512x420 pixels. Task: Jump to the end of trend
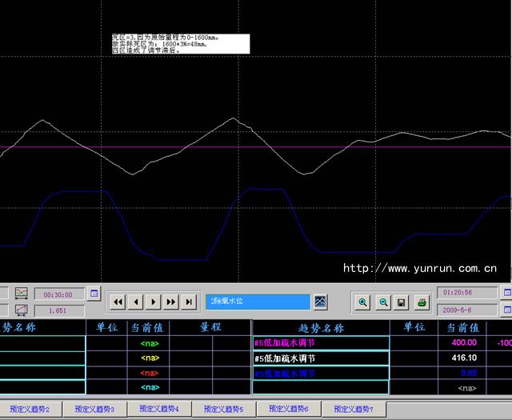point(189,302)
